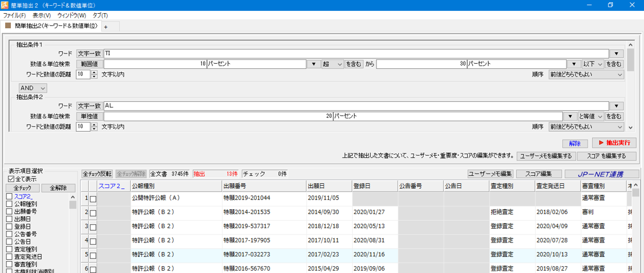644x273 pixels.
Task: Click スコア編集 button above the table
Action: pyautogui.click(x=539, y=174)
